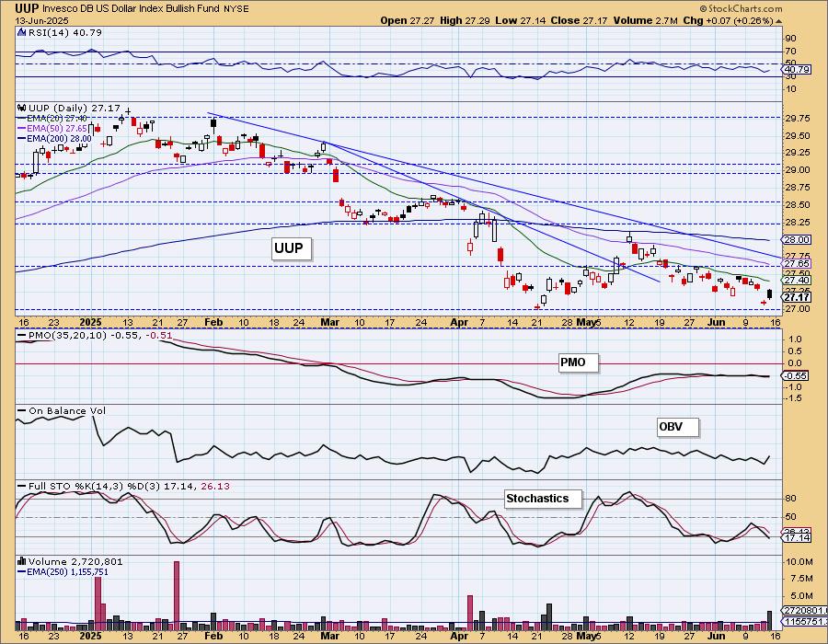Viewport: 828px width, 644px height.
Task: Click the UUP annotation box on price chart
Action: click(x=292, y=248)
